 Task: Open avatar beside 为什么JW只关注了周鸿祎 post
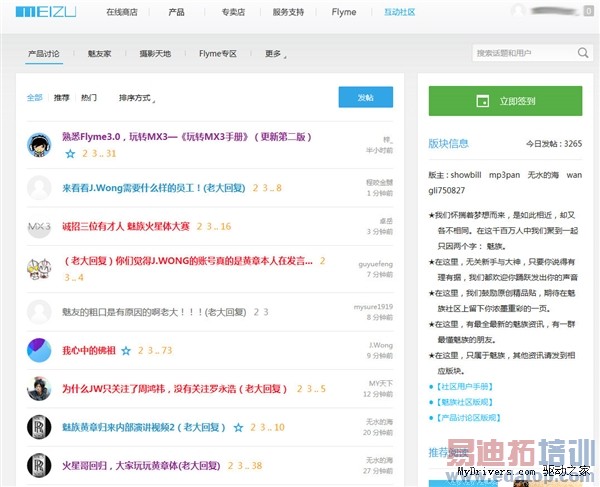click(x=39, y=389)
